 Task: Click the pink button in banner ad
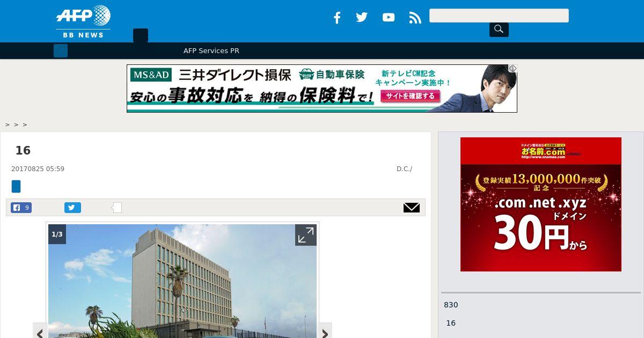(411, 96)
